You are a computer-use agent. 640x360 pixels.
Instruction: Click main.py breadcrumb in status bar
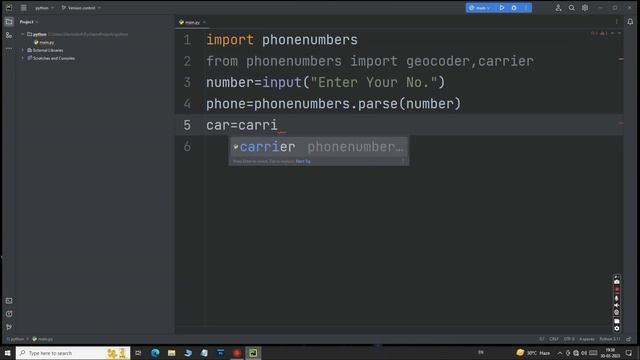(x=42, y=339)
